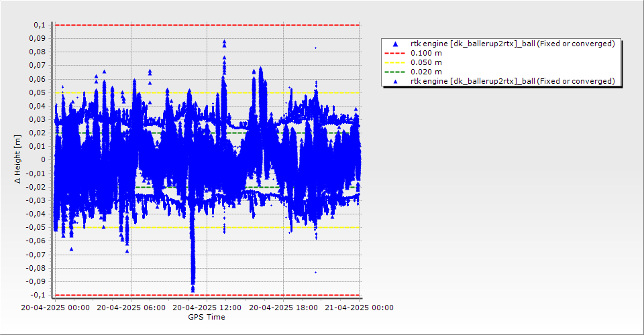644x335 pixels.
Task: Click the isolated outlier point near -0,083 height
Action: (315, 272)
